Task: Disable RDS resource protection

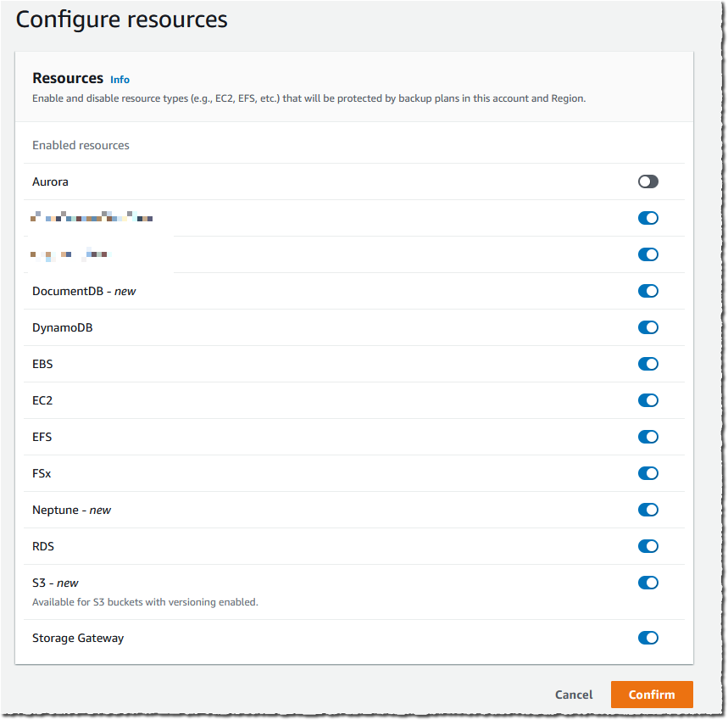Action: [647, 546]
